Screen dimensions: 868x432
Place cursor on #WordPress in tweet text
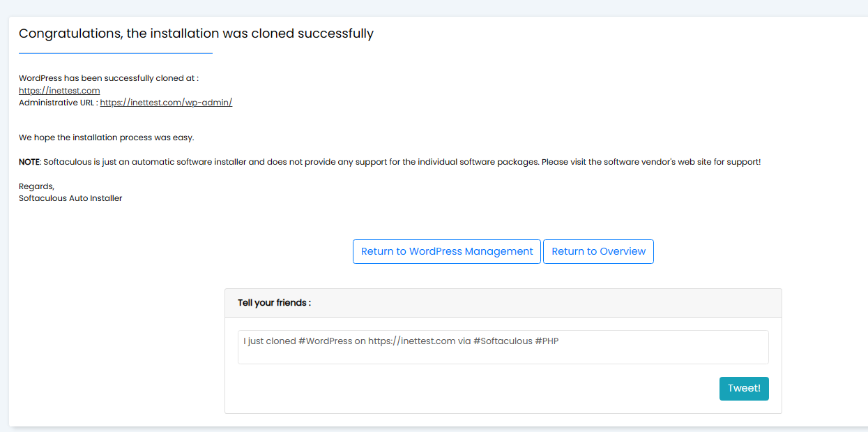pos(325,341)
